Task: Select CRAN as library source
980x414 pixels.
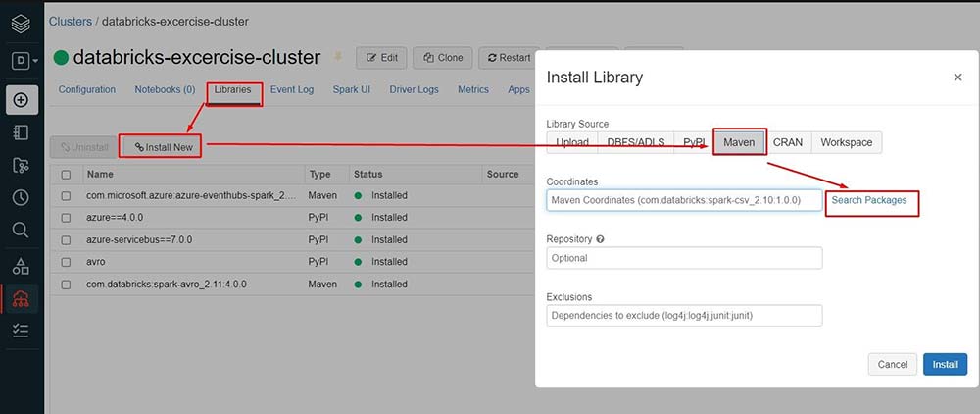Action: [x=788, y=142]
